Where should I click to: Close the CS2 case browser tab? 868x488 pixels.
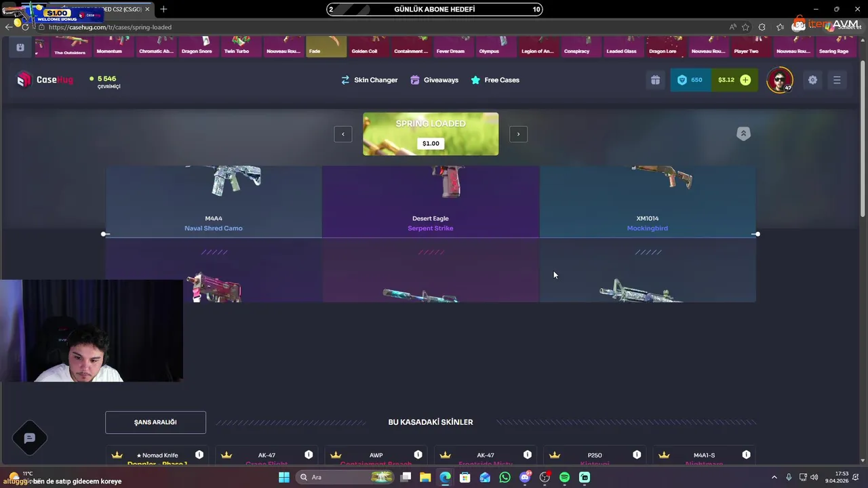click(147, 9)
